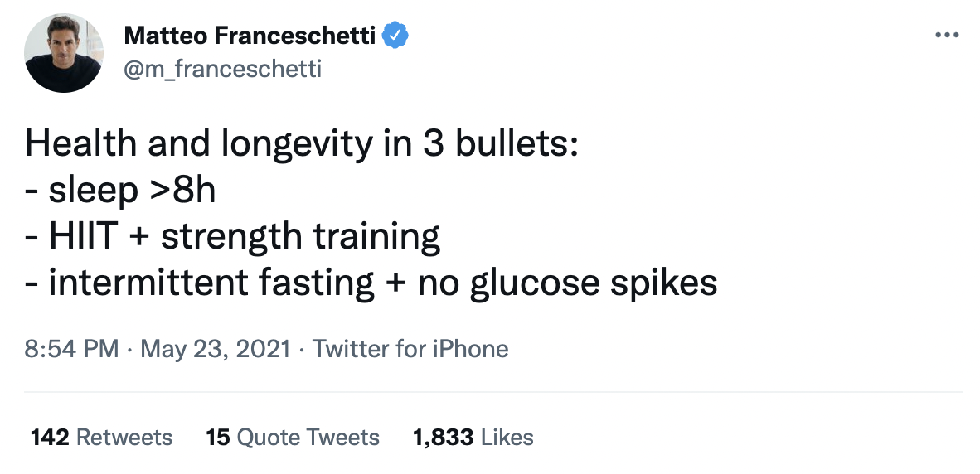Click the 1,833 likes count number
This screenshot has width=980, height=474.
[x=443, y=438]
